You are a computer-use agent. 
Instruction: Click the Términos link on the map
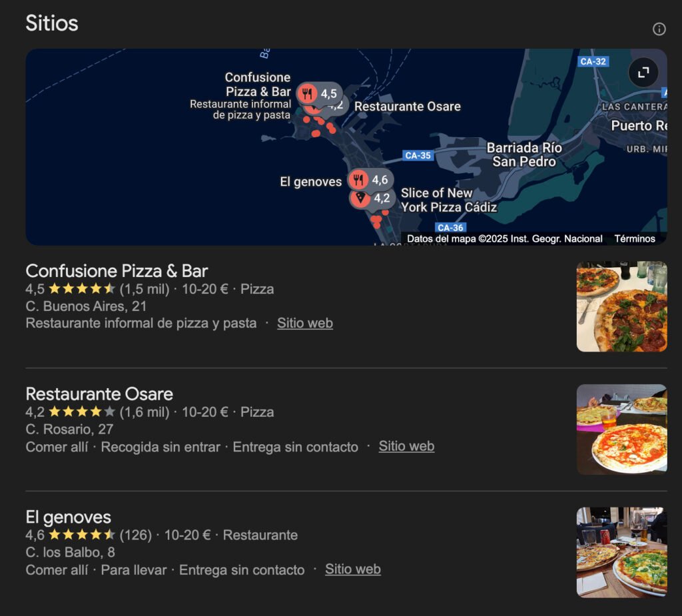(633, 238)
